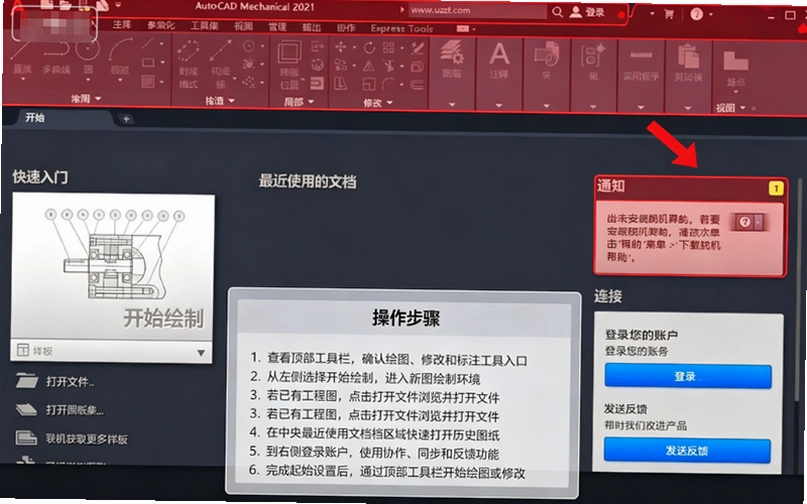Click the search field showing www.uzzf.com

(x=478, y=11)
